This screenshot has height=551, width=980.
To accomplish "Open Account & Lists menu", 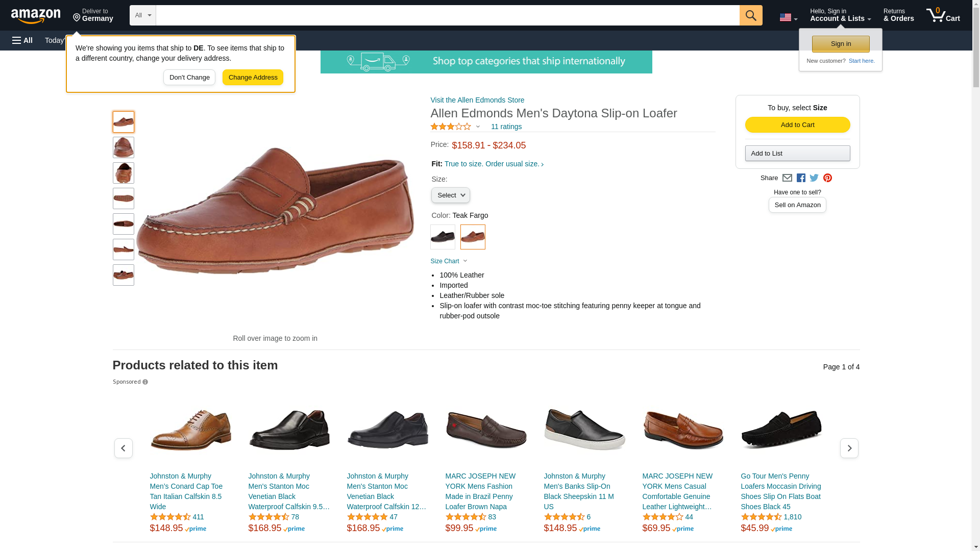I will pos(840,15).
